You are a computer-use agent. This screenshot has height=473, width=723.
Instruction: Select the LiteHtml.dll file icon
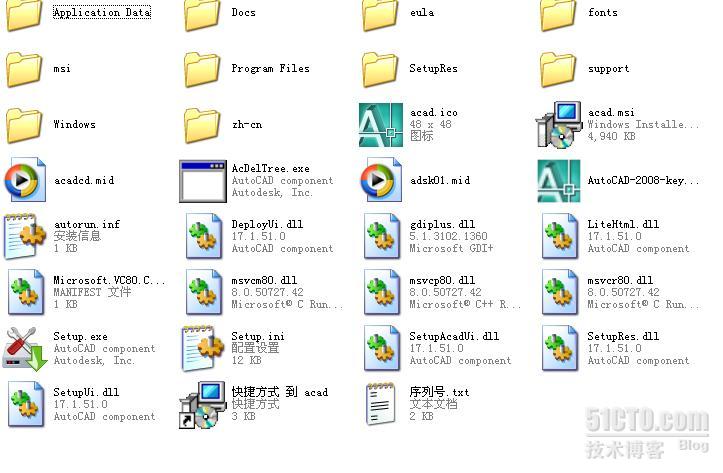(559, 236)
